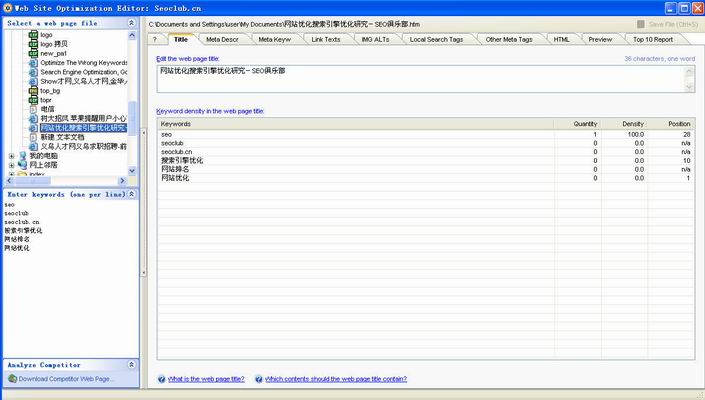Switch to the HTML tab

562,40
